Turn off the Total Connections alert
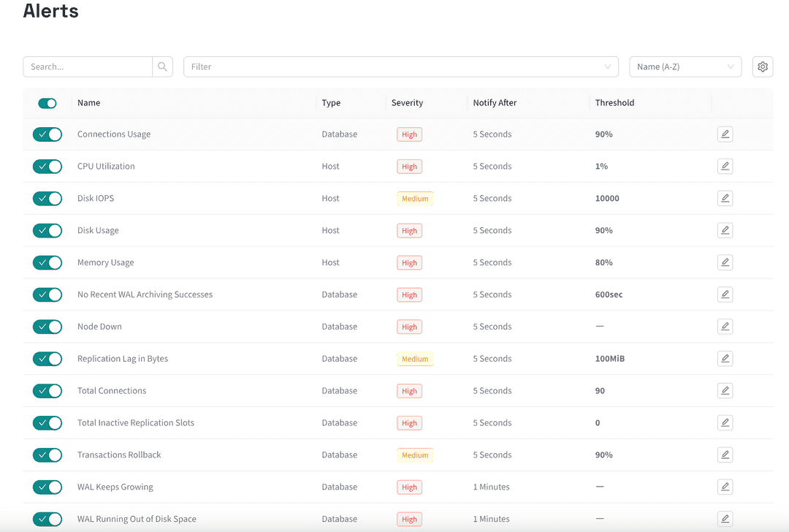The height and width of the screenshot is (532, 789). pyautogui.click(x=47, y=391)
